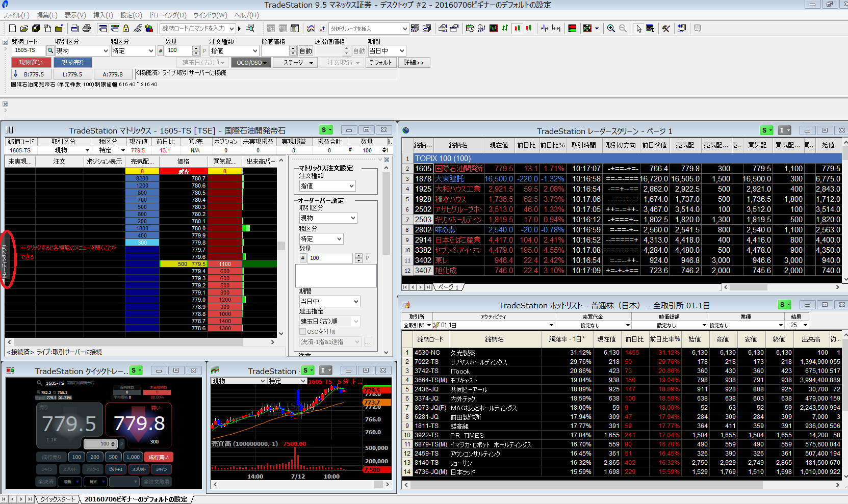Toggle the green S button on Radar Screen
The width and height of the screenshot is (848, 504).
(767, 130)
